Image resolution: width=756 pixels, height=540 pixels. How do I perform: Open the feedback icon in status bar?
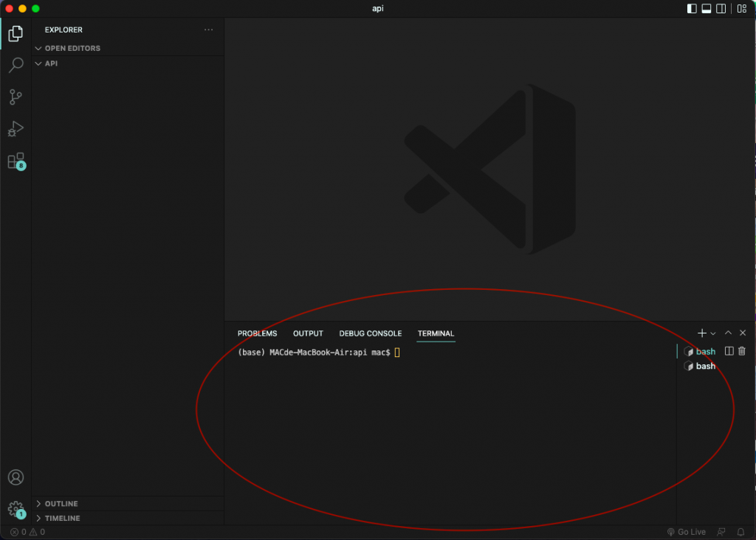[721, 532]
